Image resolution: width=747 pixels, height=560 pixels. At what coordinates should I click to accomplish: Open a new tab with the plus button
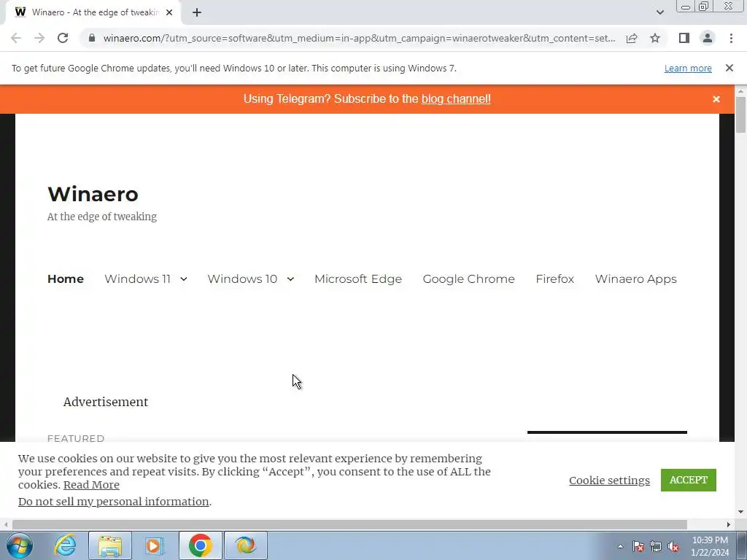(x=197, y=12)
